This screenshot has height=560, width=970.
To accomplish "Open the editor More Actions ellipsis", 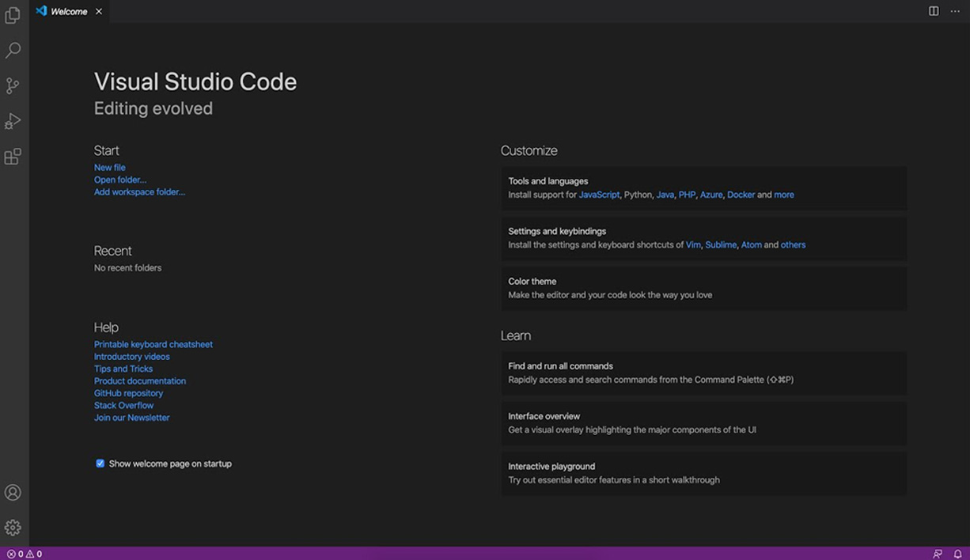I will click(x=955, y=11).
